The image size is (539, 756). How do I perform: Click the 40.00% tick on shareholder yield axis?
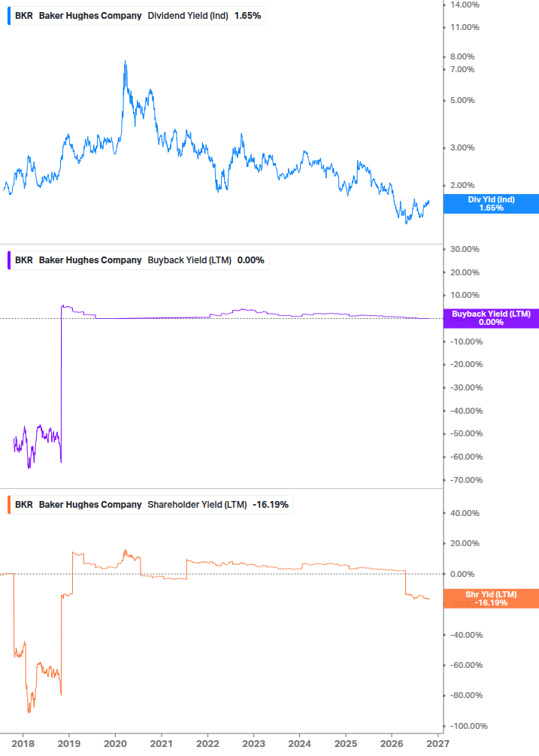click(x=465, y=513)
